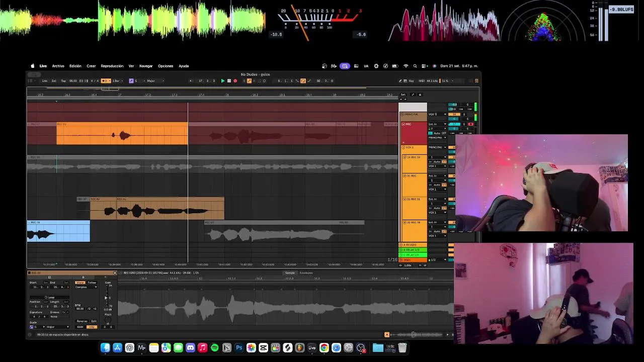This screenshot has width=644, height=362.
Task: Click the Link button in control bar
Action: (45, 81)
